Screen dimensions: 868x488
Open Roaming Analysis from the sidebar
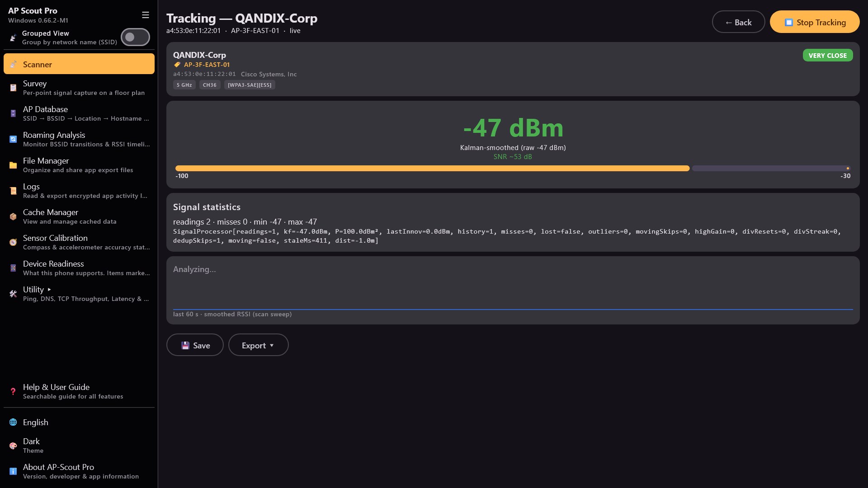point(79,139)
